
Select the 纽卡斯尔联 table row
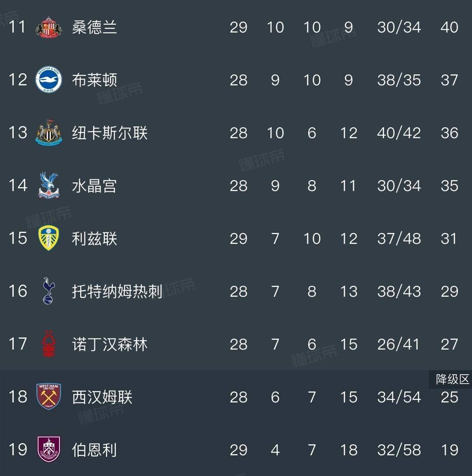[220, 133]
